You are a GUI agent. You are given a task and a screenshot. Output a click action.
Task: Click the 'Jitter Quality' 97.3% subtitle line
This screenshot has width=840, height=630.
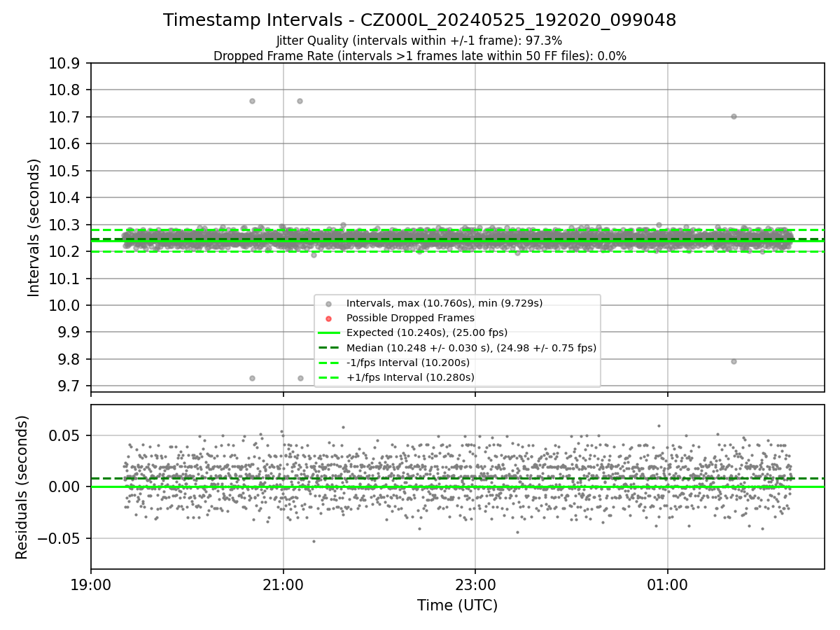419,41
